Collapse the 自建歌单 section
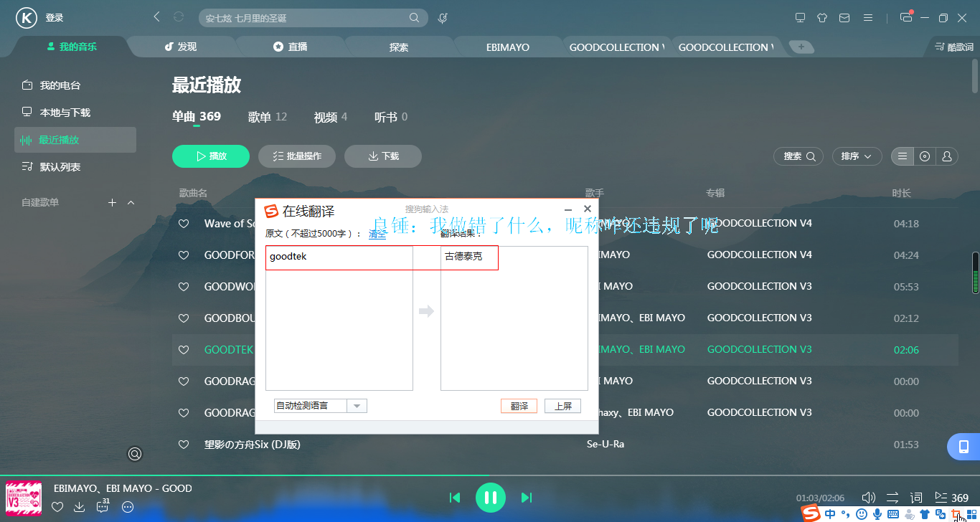Screen dimensions: 980x522 click(131, 203)
